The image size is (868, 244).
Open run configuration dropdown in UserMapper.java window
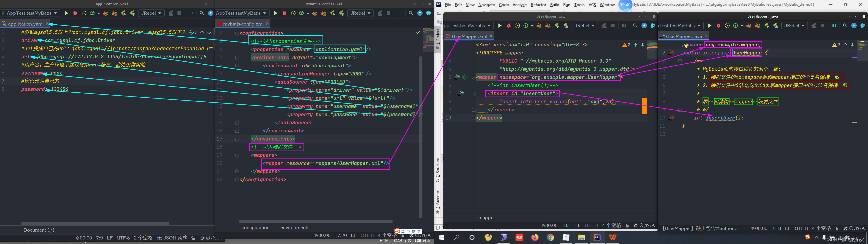(681, 26)
